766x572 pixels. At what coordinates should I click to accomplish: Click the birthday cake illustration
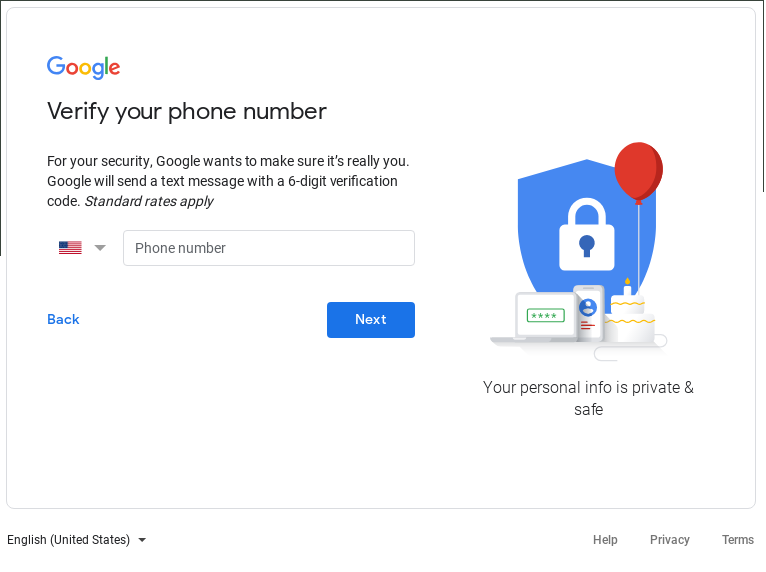click(x=629, y=314)
